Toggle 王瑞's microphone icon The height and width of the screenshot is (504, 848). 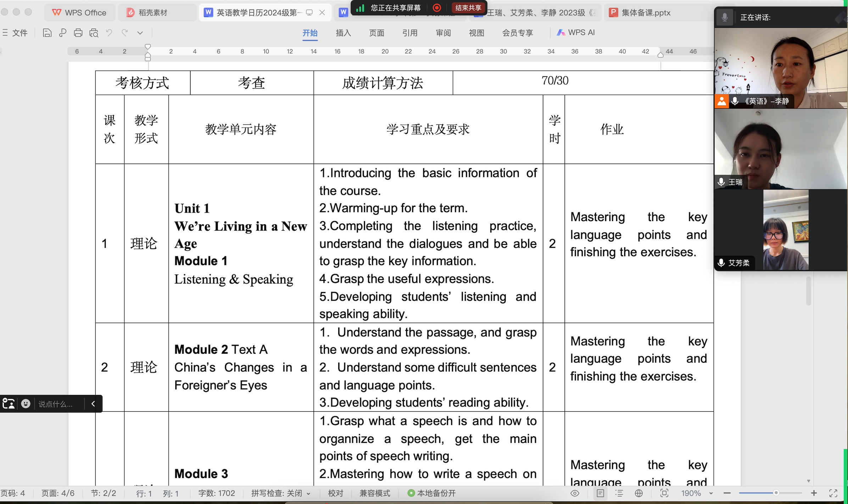721,182
